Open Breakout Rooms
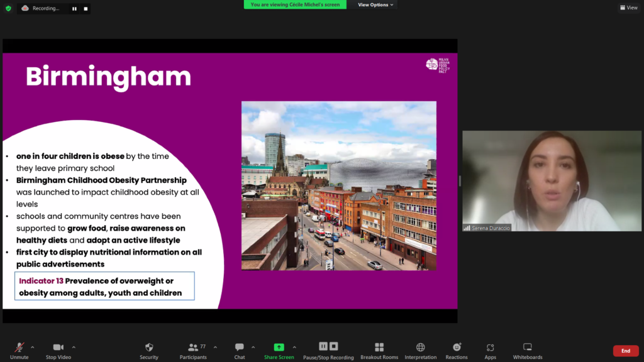Screen dimensions: 644x362 [379, 350]
